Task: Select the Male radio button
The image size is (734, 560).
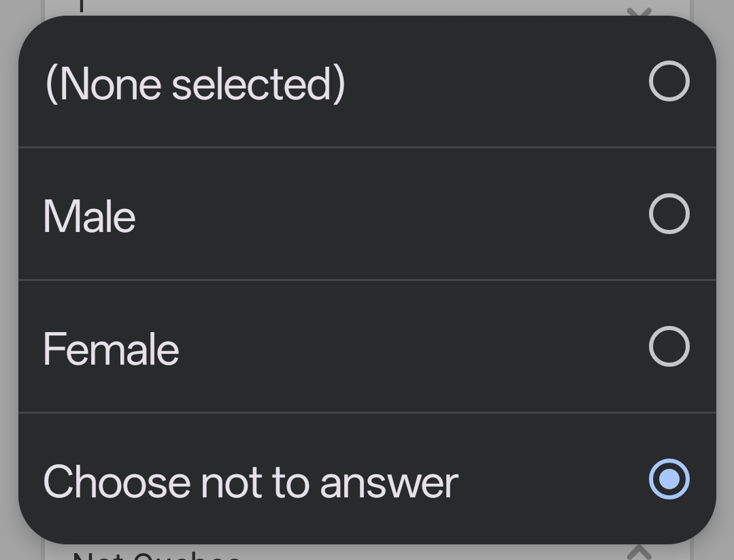Action: (669, 214)
